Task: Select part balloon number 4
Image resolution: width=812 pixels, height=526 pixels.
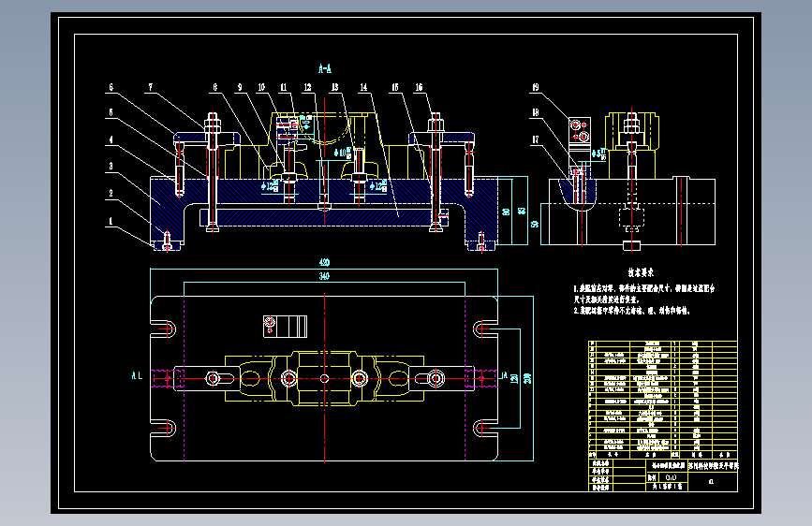Action: tap(111, 139)
